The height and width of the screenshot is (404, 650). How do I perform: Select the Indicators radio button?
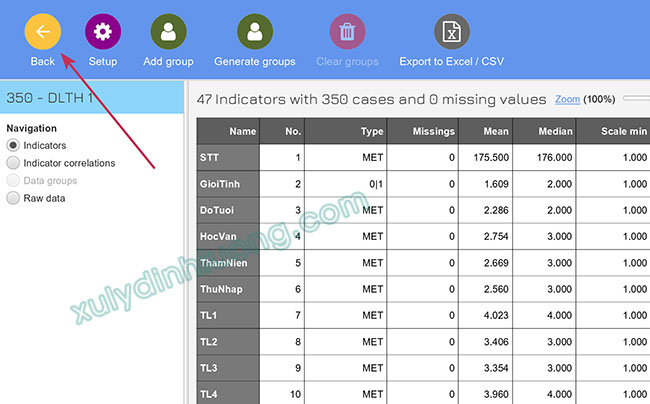click(13, 146)
